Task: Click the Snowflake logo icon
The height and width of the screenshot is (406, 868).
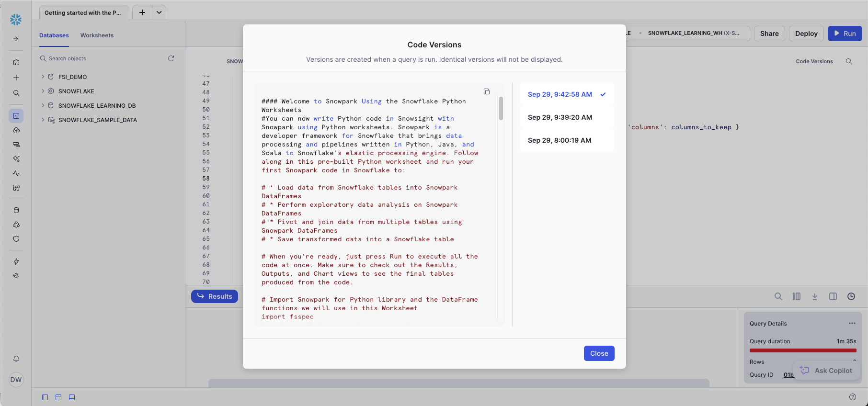Action: pyautogui.click(x=16, y=19)
